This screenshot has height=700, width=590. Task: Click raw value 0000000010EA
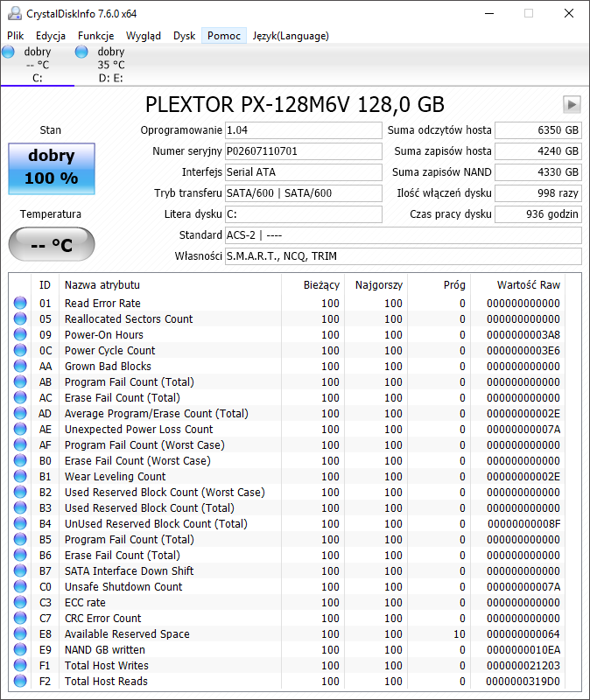click(523, 649)
